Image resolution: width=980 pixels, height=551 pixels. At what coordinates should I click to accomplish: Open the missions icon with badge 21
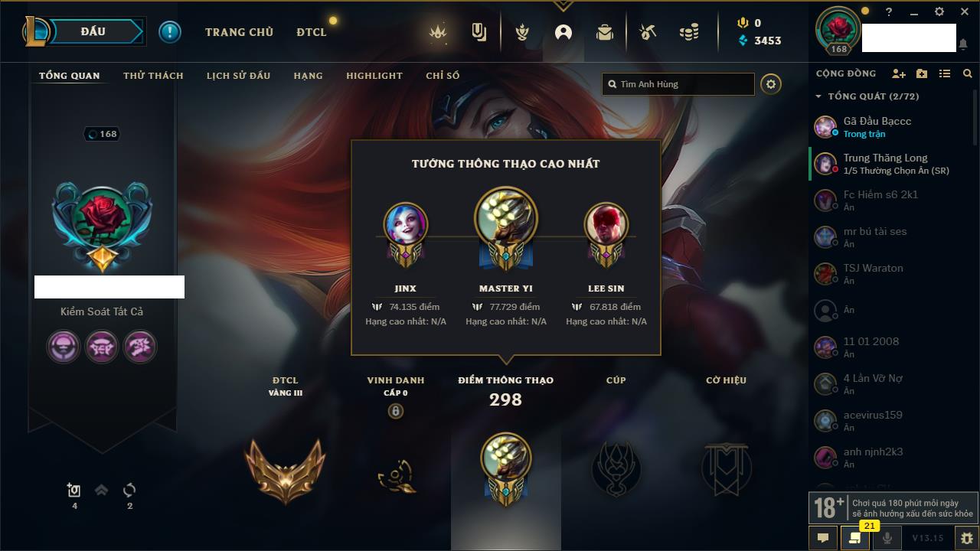pos(855,538)
